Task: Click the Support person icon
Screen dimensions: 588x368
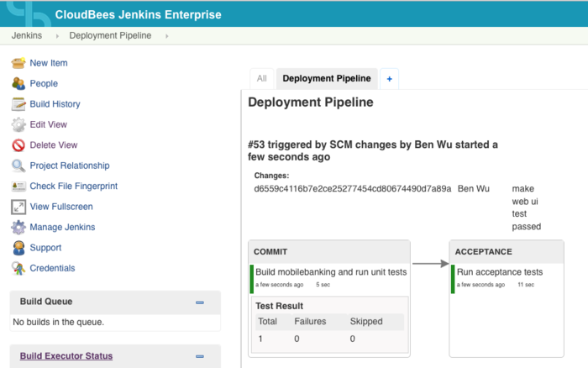Action: (18, 248)
